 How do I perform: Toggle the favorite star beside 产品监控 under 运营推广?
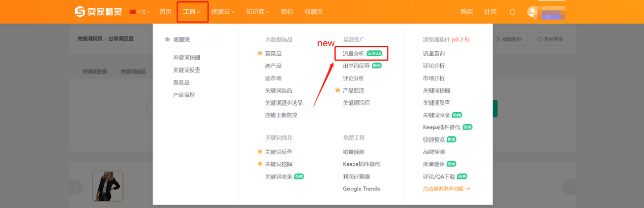338,90
